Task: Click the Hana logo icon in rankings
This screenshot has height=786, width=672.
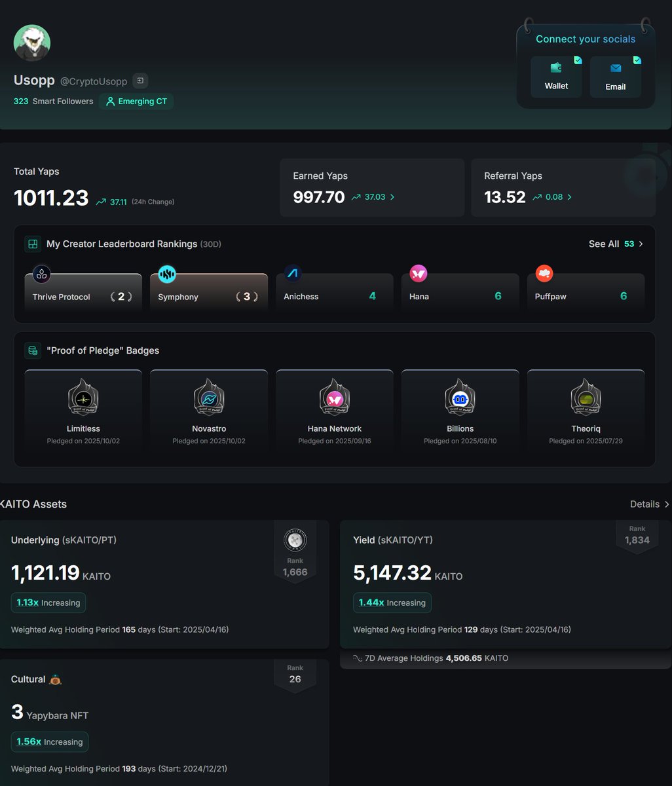Action: coord(419,273)
